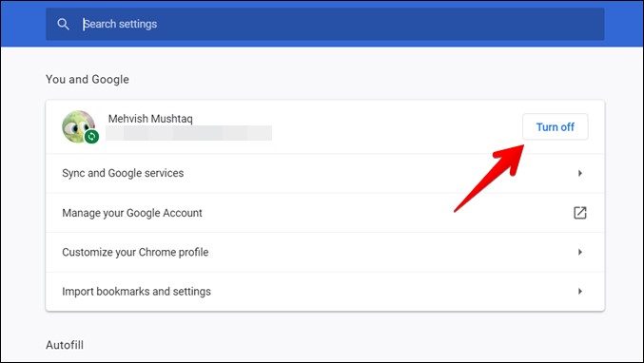
Task: Click the Autofill section heading
Action: (65, 345)
